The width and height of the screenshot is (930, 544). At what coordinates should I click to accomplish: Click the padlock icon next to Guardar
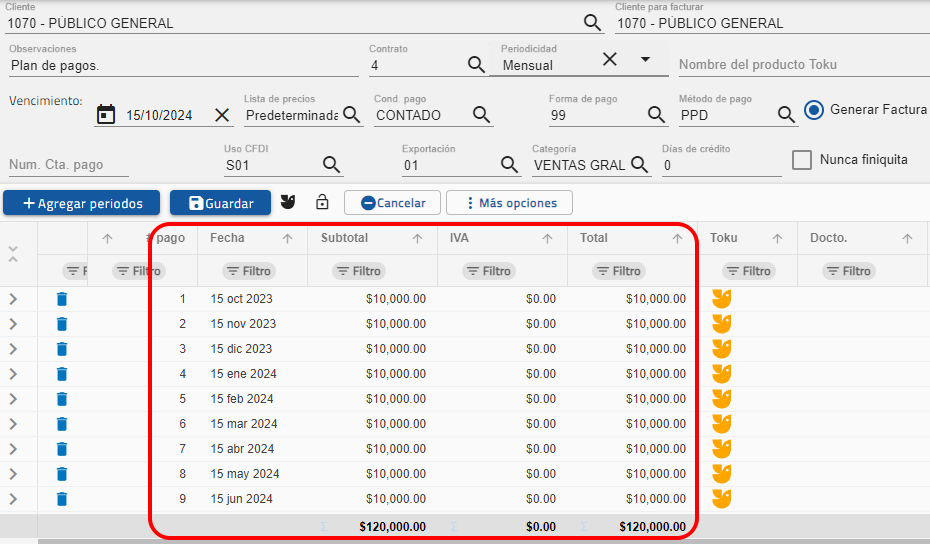322,203
